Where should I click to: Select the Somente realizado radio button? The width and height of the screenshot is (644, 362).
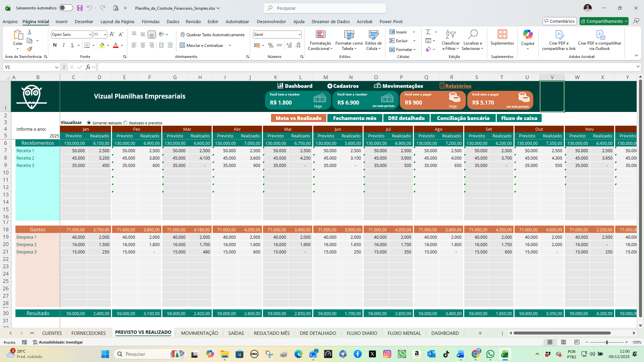click(89, 123)
